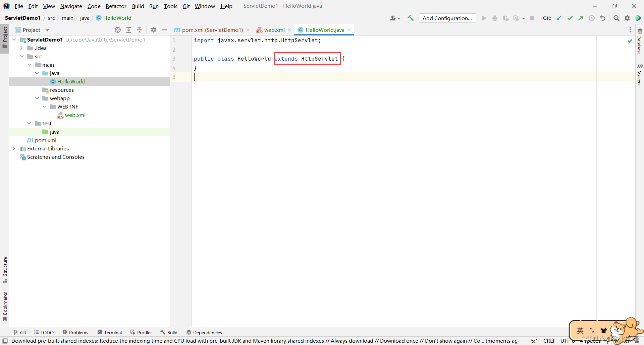
Task: Open IDE Settings via the gear icon
Action: pyautogui.click(x=627, y=18)
